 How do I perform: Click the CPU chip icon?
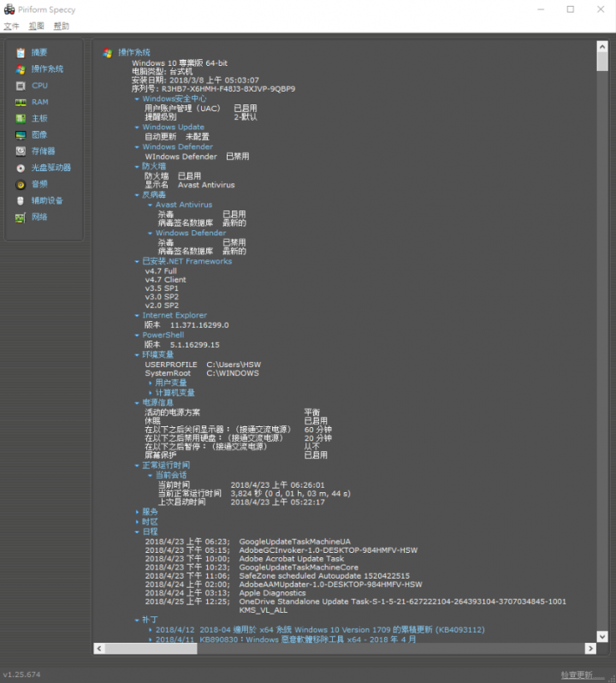[x=21, y=86]
